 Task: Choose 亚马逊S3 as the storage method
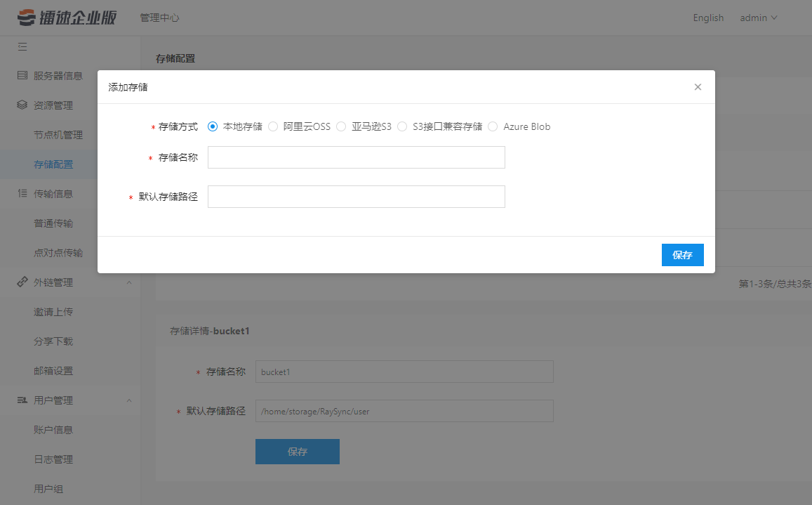coord(340,126)
